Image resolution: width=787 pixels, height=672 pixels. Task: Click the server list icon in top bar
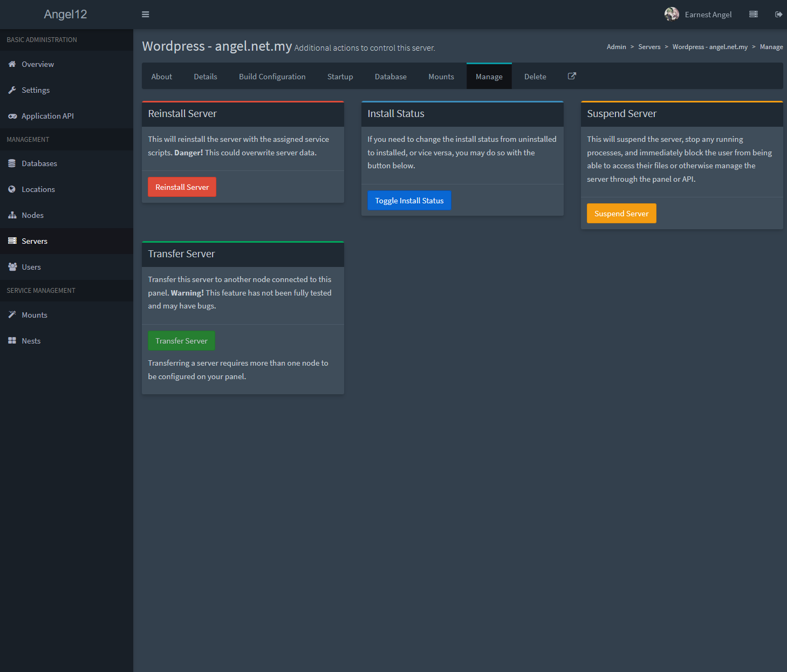pos(753,15)
